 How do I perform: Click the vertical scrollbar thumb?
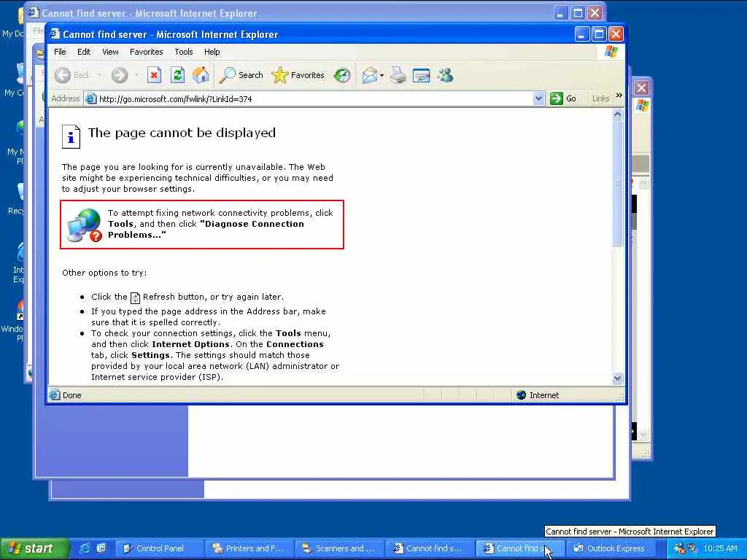(617, 183)
